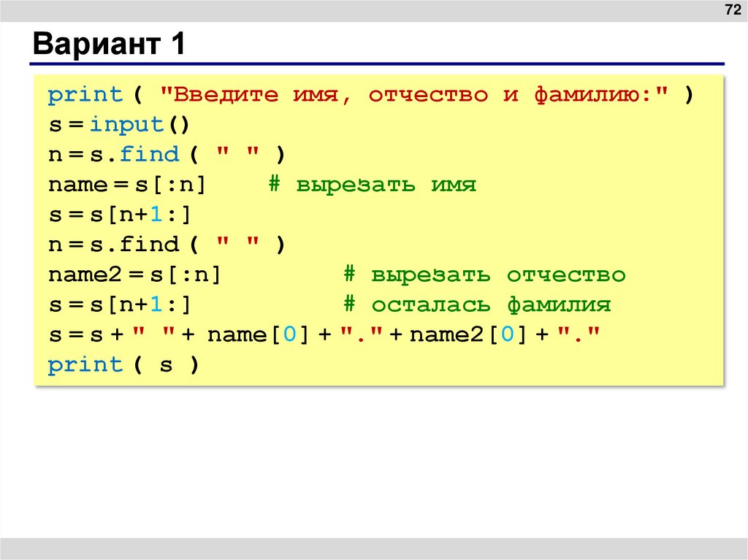Click the comment "# осталась фамилия"
The width and height of the screenshot is (748, 560).
tap(477, 304)
